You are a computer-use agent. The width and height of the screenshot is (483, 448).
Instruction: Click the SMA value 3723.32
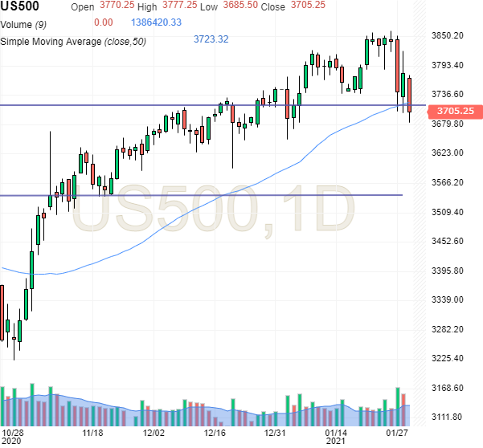coord(211,39)
